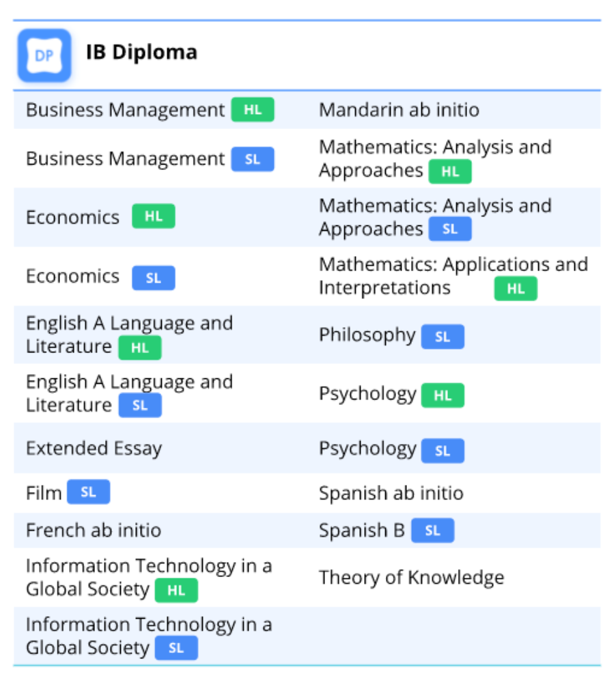Click the SL badge beside Business Management

pyautogui.click(x=253, y=159)
